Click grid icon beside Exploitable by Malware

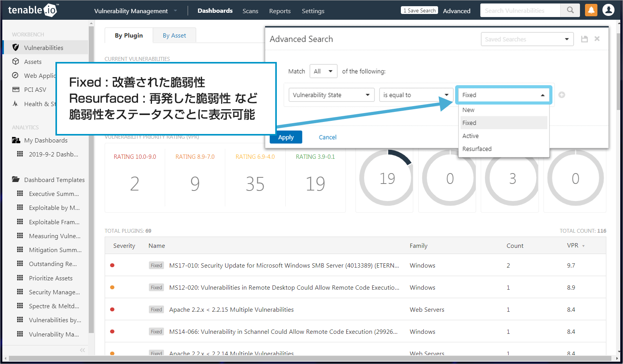20,207
